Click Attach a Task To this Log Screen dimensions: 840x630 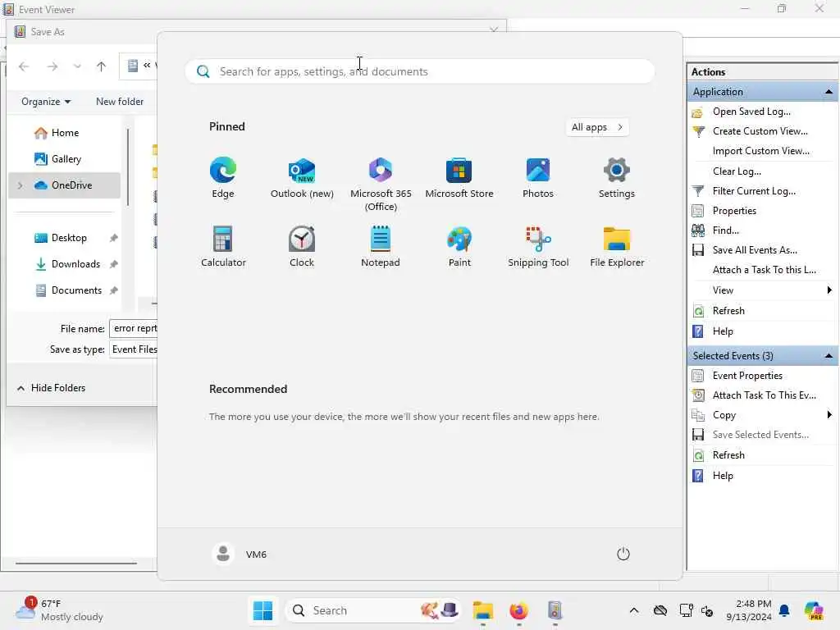point(764,270)
